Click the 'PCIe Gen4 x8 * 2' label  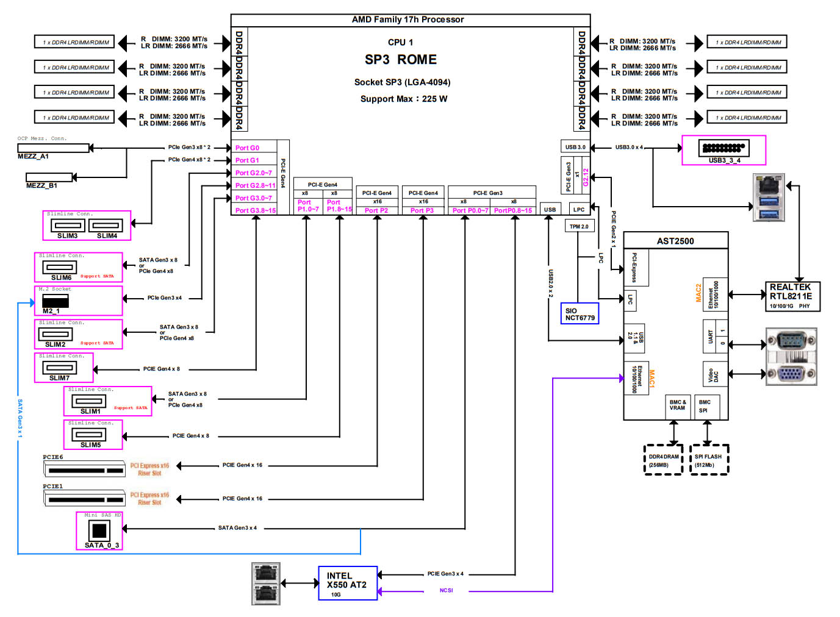coord(189,160)
